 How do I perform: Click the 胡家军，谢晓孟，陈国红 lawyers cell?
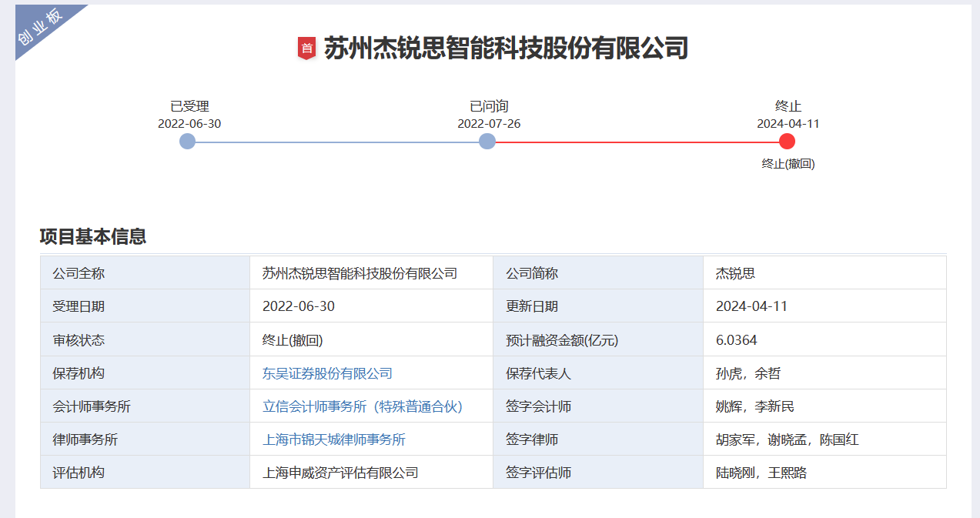point(787,439)
